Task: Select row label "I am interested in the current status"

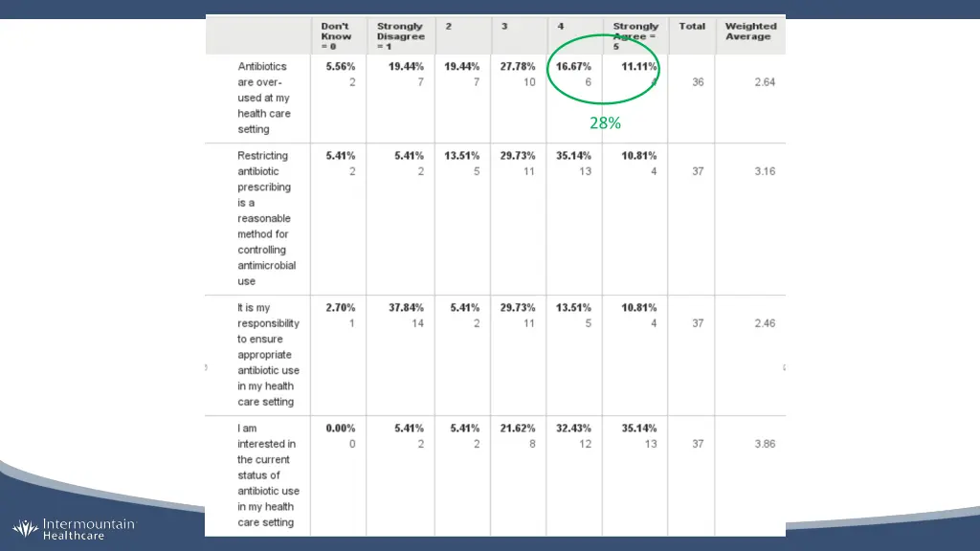Action: click(x=268, y=474)
